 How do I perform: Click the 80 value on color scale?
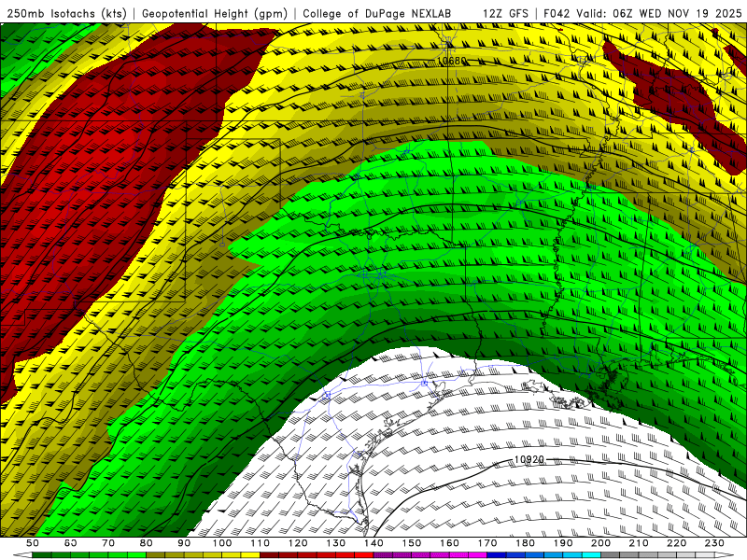coord(147,543)
